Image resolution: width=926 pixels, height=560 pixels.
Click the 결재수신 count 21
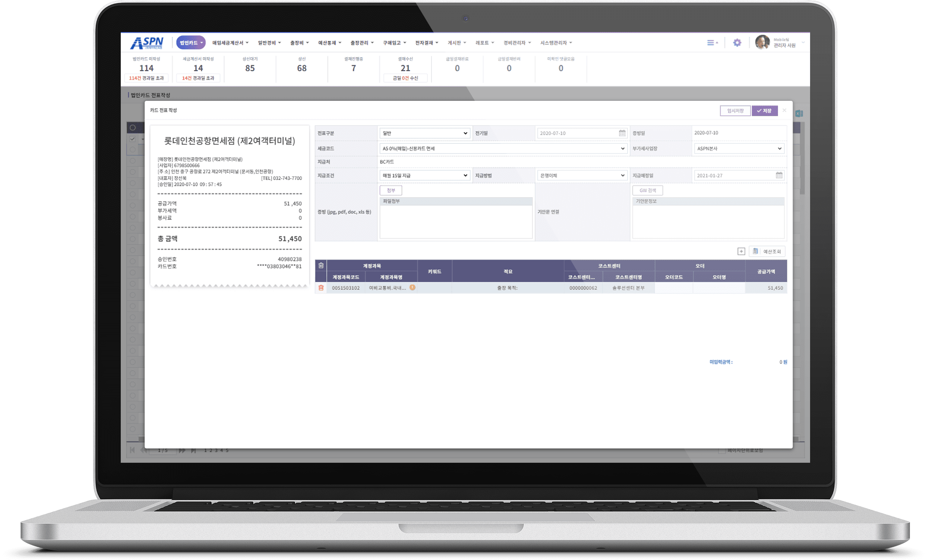pyautogui.click(x=405, y=69)
